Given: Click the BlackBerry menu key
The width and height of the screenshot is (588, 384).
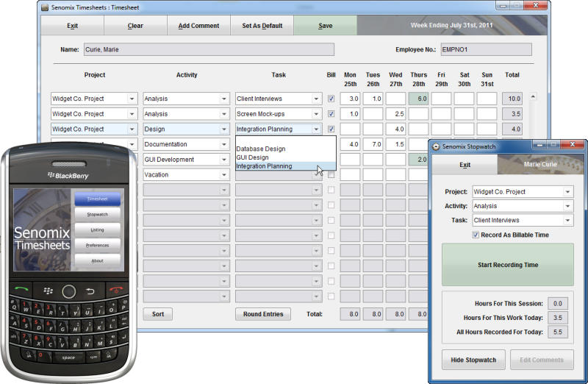Looking at the screenshot, I should click(48, 291).
